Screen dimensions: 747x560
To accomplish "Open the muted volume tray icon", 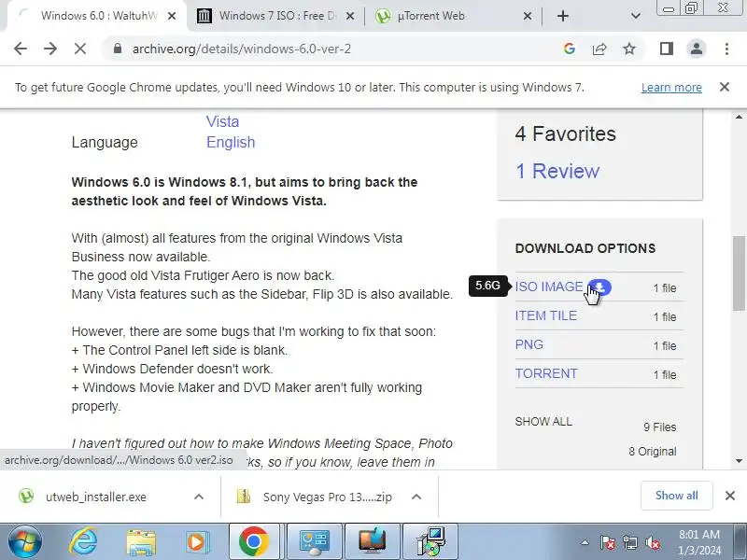I will coord(652,542).
